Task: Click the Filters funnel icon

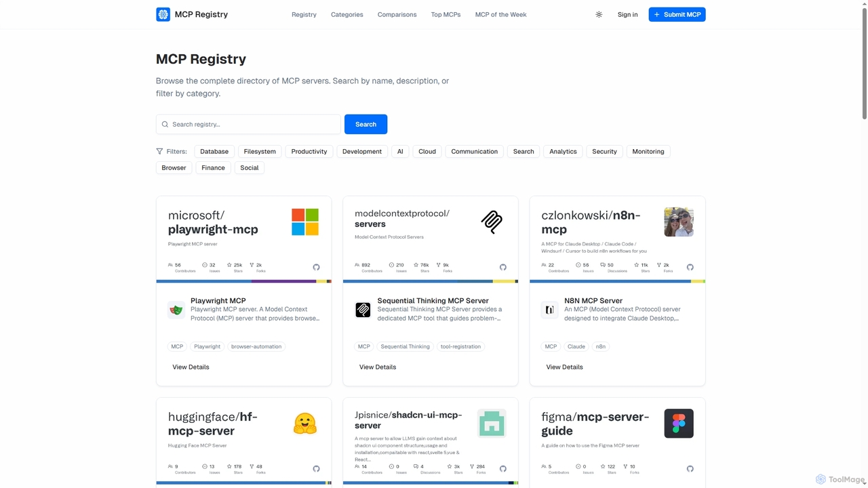Action: (x=159, y=151)
